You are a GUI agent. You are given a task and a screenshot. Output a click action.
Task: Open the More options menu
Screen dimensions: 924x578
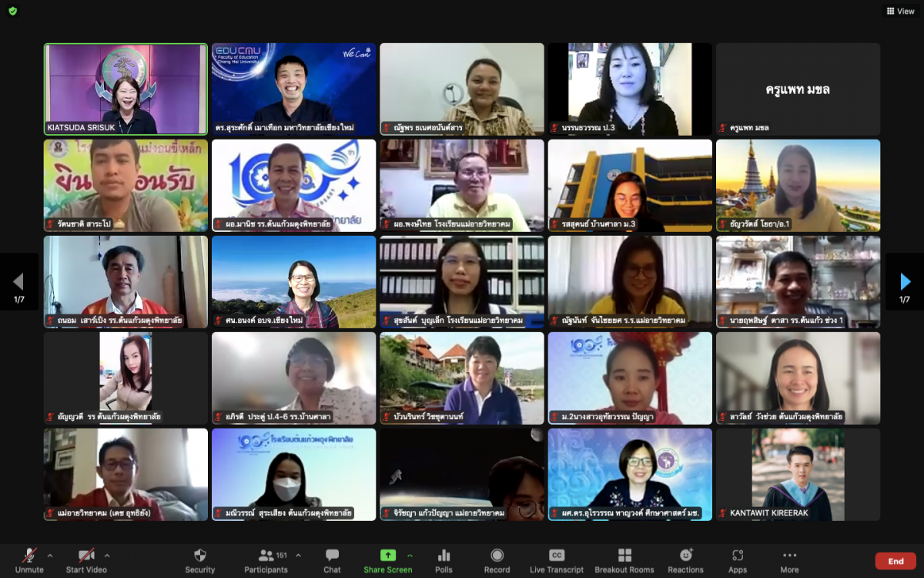[x=789, y=560]
